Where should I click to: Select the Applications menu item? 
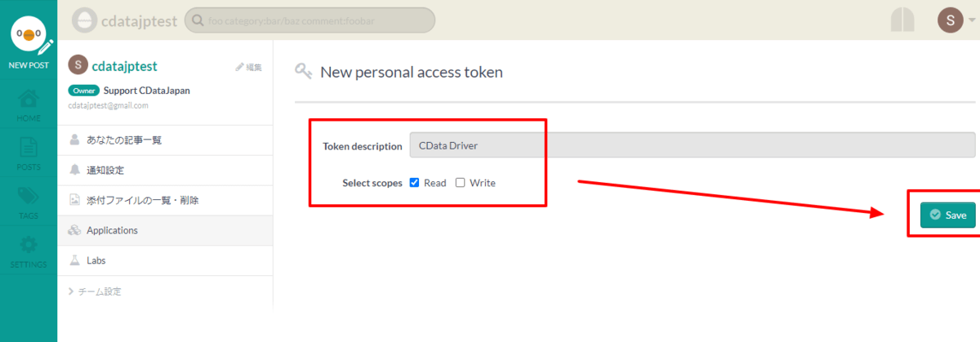click(x=112, y=230)
